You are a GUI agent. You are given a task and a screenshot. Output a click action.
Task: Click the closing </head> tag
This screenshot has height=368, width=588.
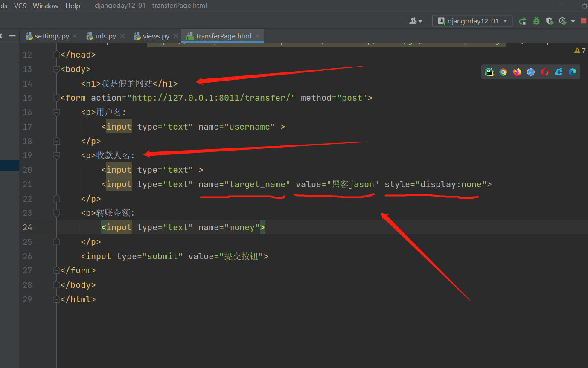[78, 55]
